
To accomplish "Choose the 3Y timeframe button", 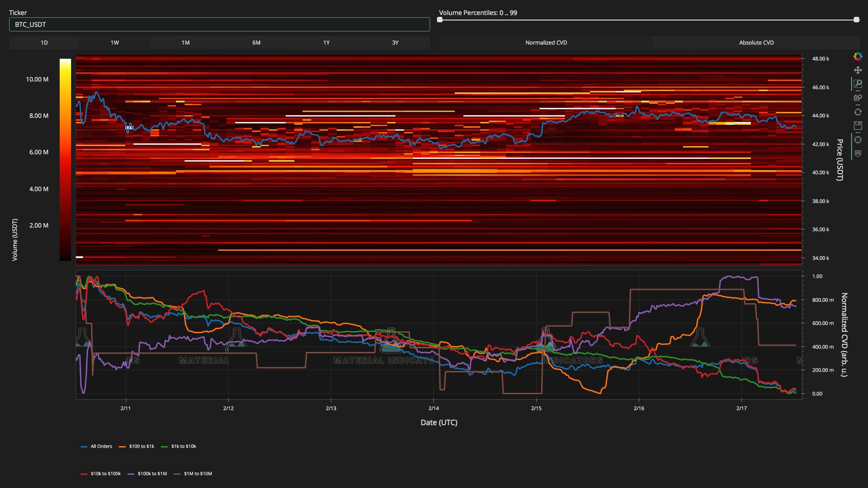I will tap(395, 43).
